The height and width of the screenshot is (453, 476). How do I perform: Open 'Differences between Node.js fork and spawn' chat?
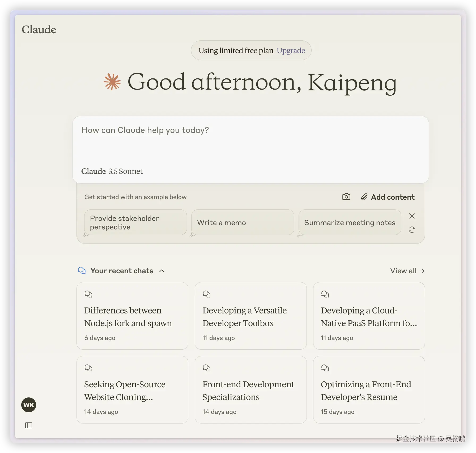[x=132, y=316]
